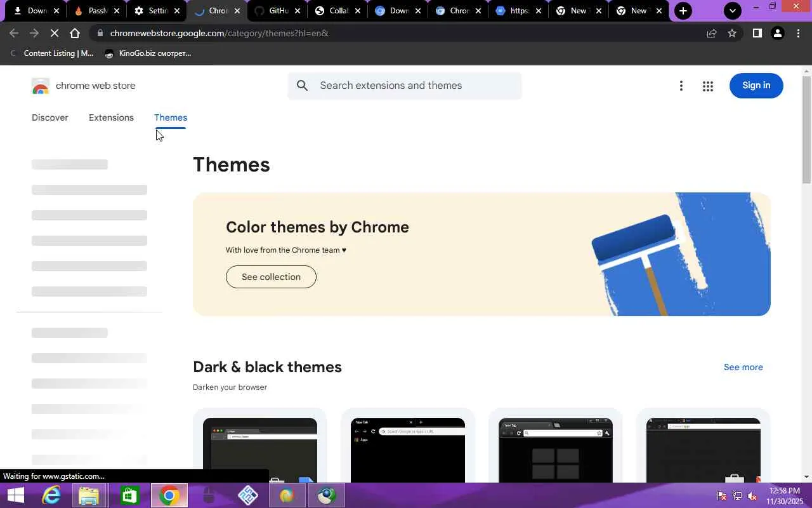
Task: Open the Google apps grid
Action: point(708,86)
